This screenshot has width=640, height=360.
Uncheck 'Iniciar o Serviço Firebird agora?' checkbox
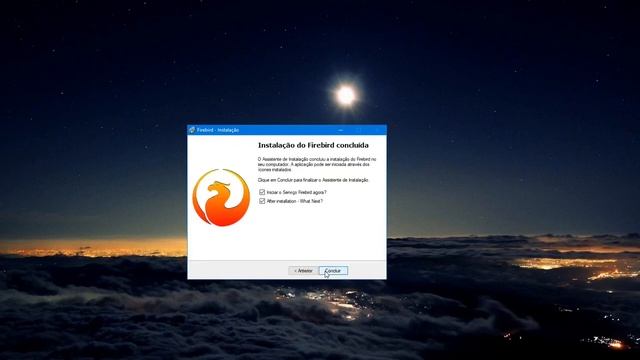(262, 192)
